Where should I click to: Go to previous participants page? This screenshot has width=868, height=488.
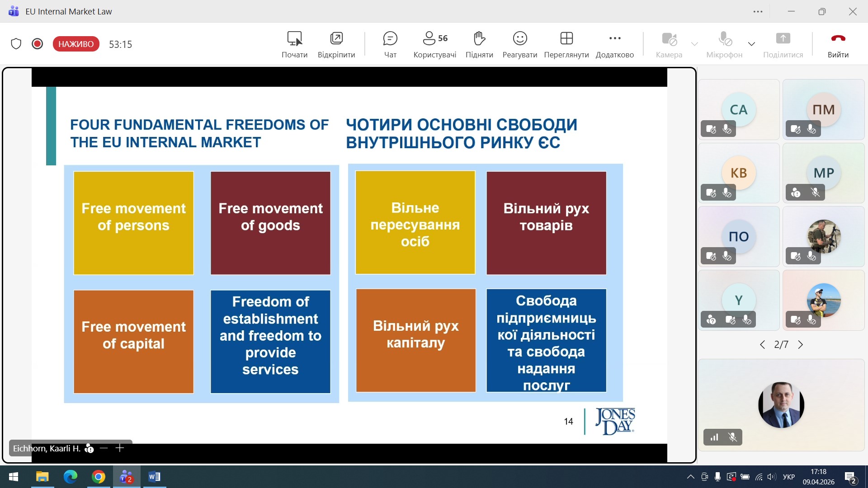tap(762, 345)
